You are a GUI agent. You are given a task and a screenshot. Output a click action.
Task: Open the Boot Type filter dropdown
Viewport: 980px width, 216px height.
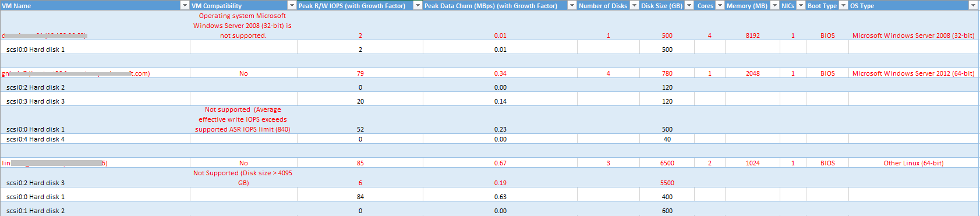pos(843,5)
